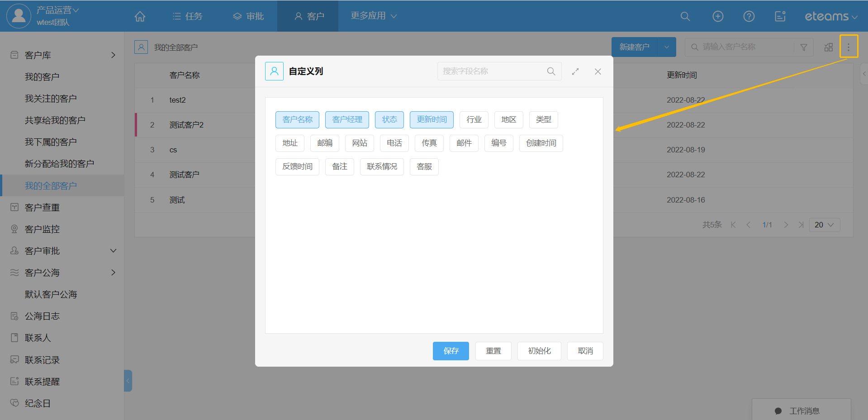Expand the custom columns dialog to fullscreen
The image size is (868, 420).
575,71
